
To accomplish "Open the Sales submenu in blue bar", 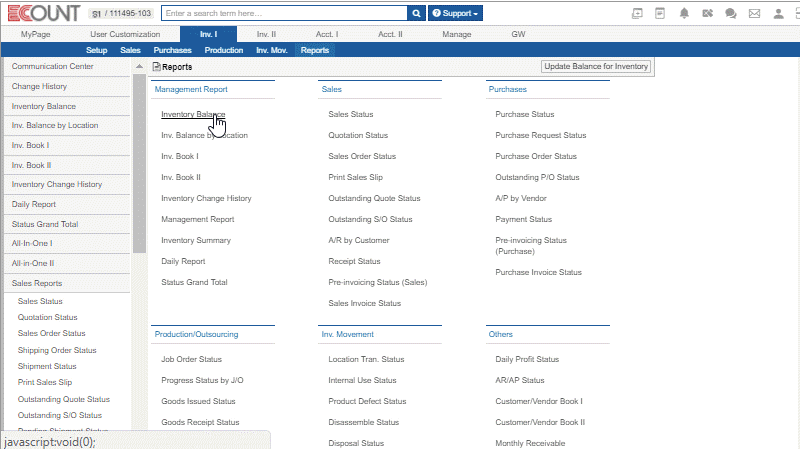I will point(130,50).
